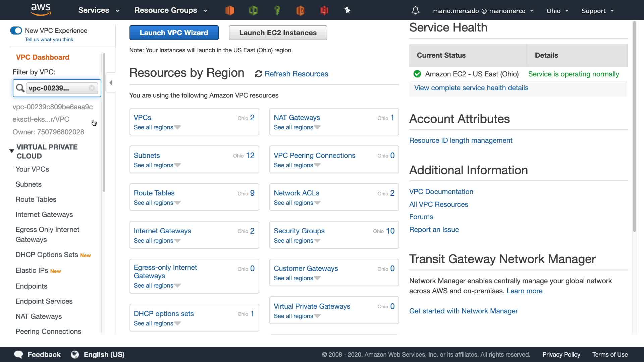Clear the VPC filter with the x icon
This screenshot has width=644, height=362.
tap(92, 88)
